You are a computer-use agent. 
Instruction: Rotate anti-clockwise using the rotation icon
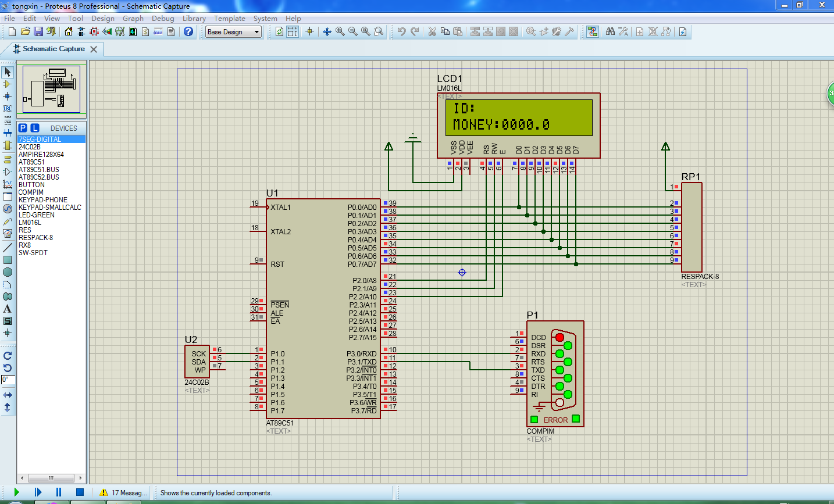(8, 368)
